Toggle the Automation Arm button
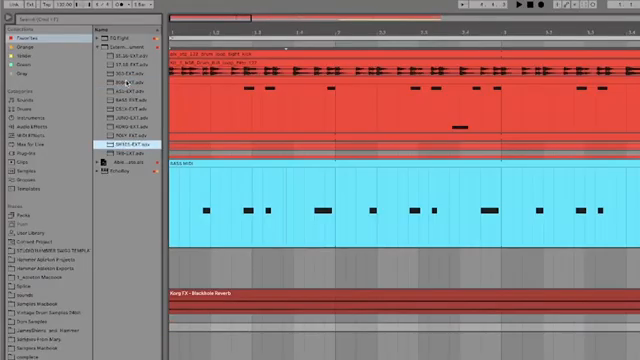Screen dimensions: 640x360 [x=566, y=4]
